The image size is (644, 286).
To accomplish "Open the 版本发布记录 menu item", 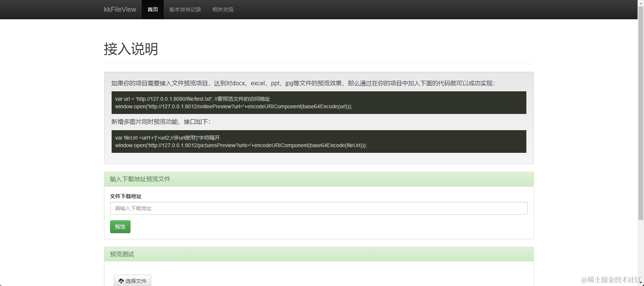I will (185, 9).
